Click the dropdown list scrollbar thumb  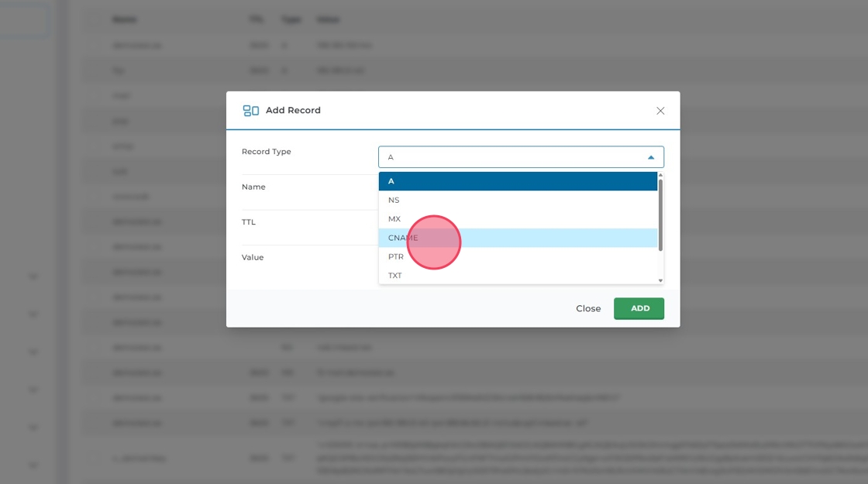(660, 215)
